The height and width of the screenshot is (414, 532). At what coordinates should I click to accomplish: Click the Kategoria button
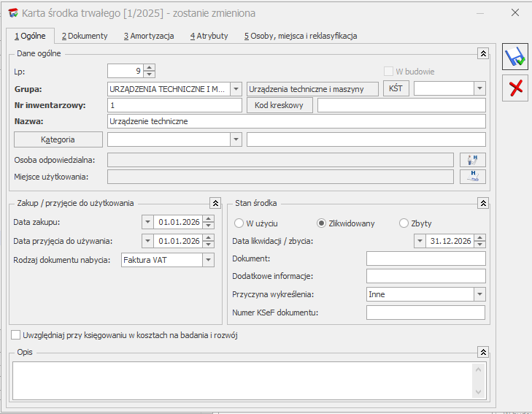(x=58, y=139)
